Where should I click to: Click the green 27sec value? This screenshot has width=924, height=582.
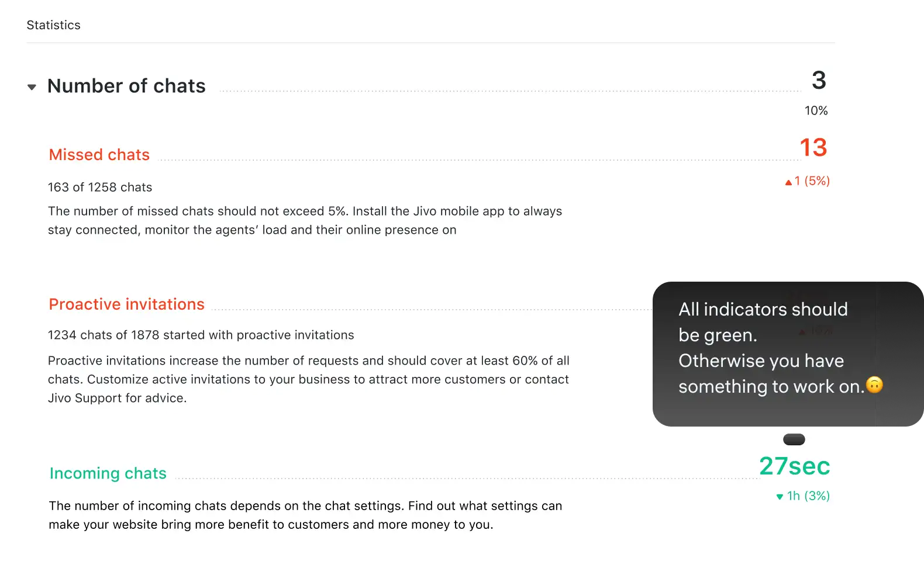click(x=794, y=466)
